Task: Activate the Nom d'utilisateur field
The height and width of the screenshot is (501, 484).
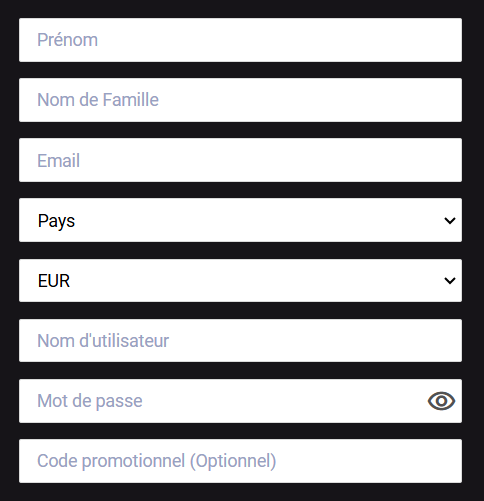Action: click(x=240, y=341)
